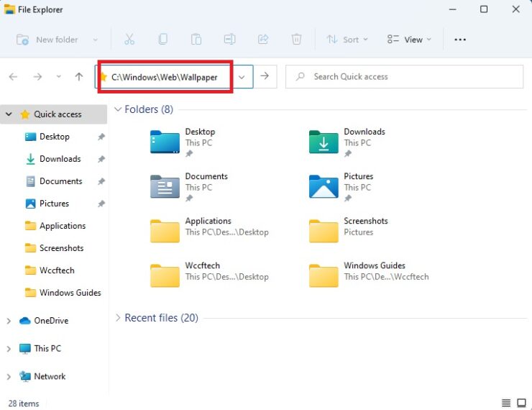Select This PC in the navigation pane

(x=47, y=349)
